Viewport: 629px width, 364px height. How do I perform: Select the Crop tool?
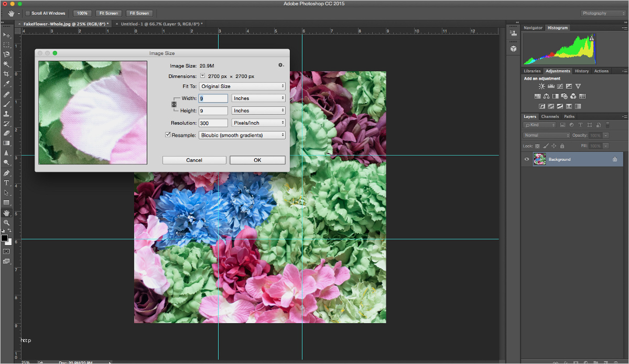(7, 74)
